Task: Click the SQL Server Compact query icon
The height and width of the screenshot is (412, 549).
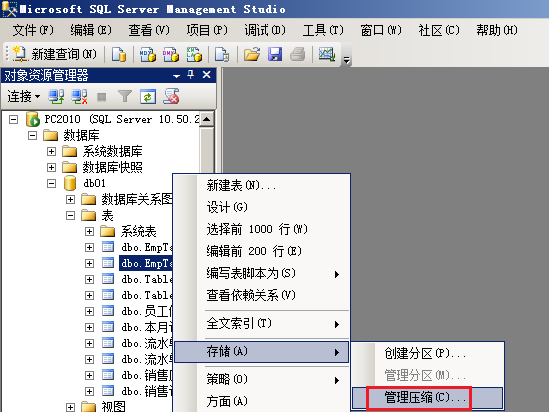Action: click(x=222, y=54)
